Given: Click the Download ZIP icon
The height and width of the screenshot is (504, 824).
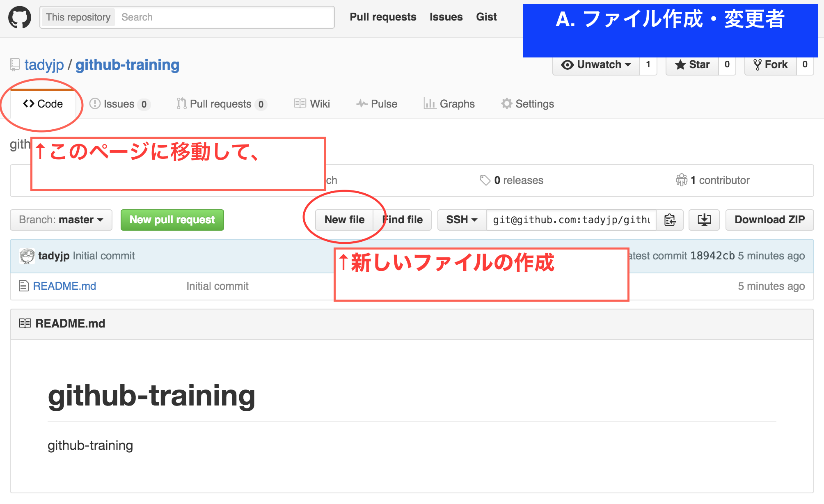Looking at the screenshot, I should pos(704,220).
